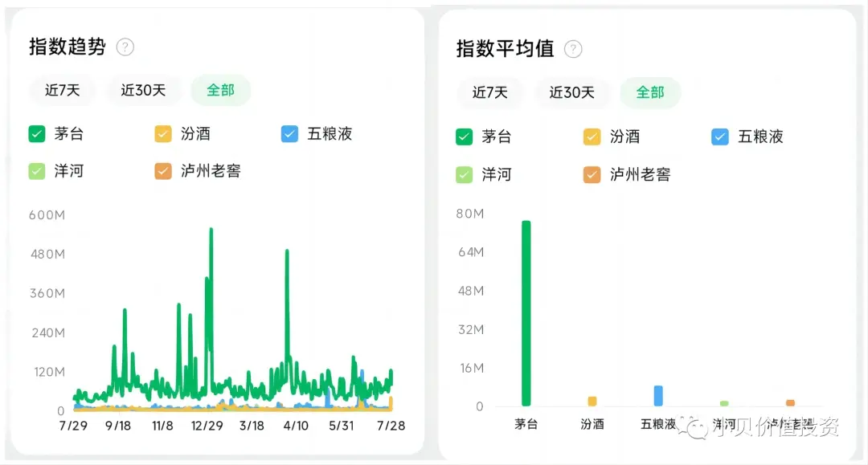Click the 120M trend axis label
The width and height of the screenshot is (868, 465).
pos(49,372)
